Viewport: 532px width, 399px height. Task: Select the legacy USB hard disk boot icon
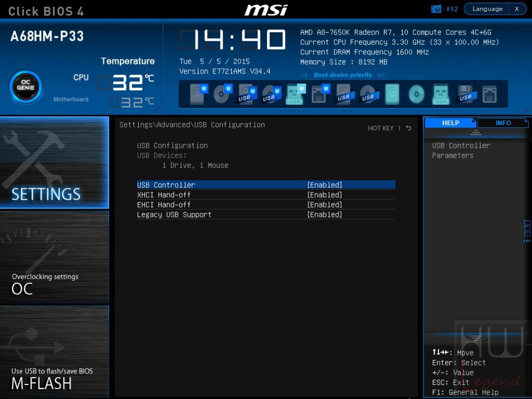[345, 94]
